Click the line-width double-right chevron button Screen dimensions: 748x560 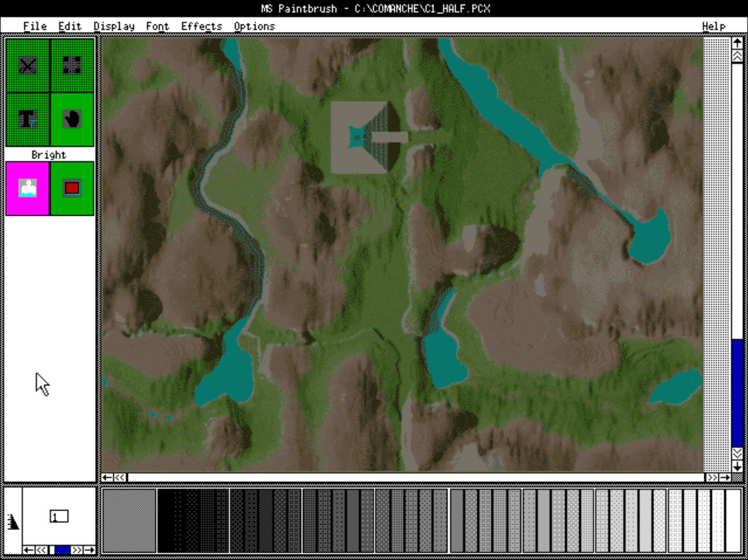point(77,550)
